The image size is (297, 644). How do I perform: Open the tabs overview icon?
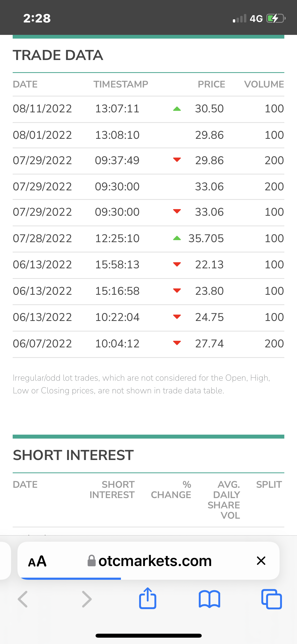[x=271, y=599]
